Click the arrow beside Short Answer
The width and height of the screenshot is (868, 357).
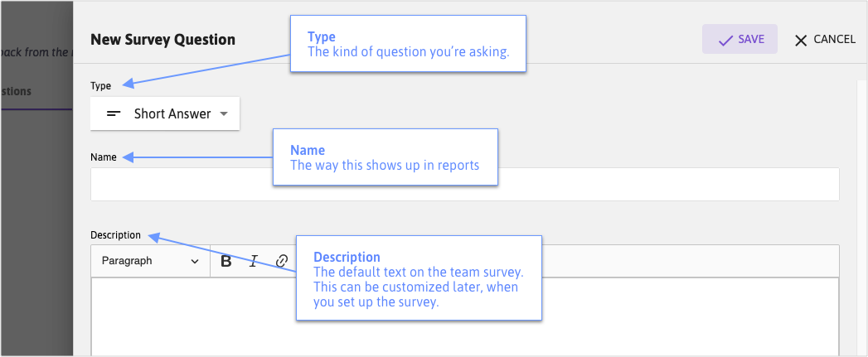click(x=224, y=113)
